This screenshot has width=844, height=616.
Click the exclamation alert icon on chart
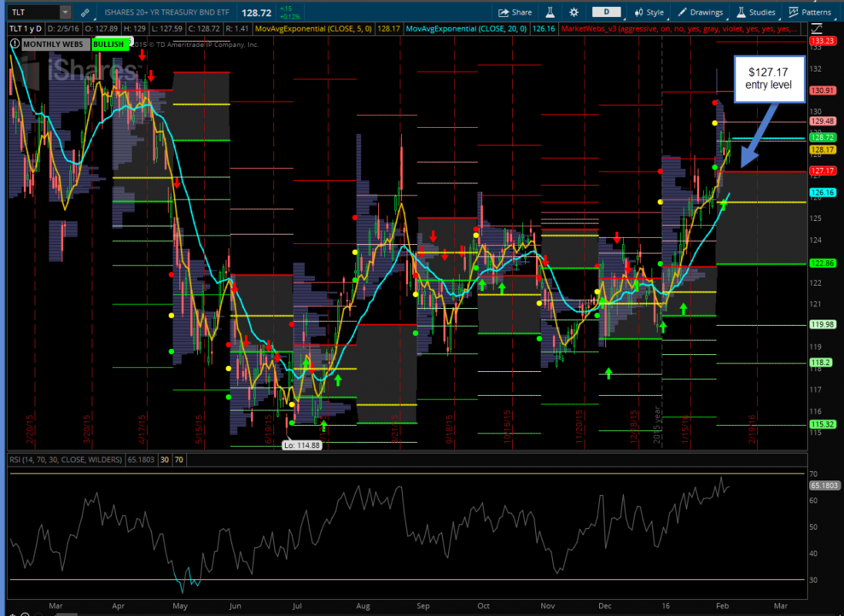click(x=15, y=45)
